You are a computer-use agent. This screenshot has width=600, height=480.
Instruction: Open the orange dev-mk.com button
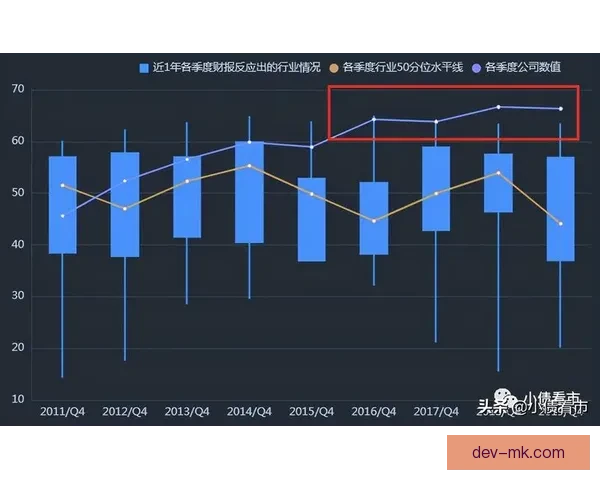click(517, 452)
